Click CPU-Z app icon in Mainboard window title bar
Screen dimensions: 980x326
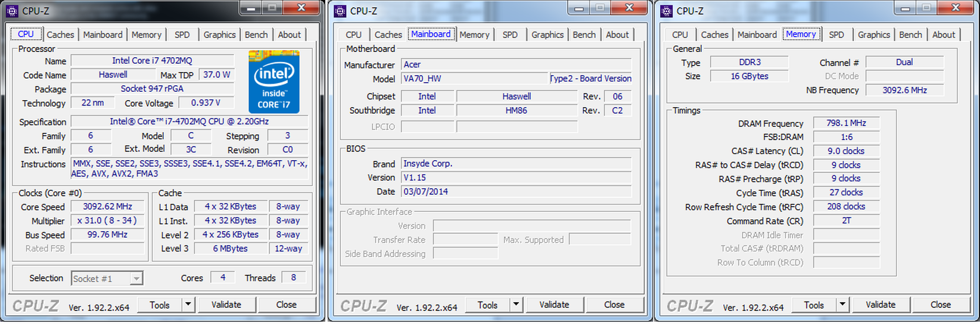pos(340,11)
